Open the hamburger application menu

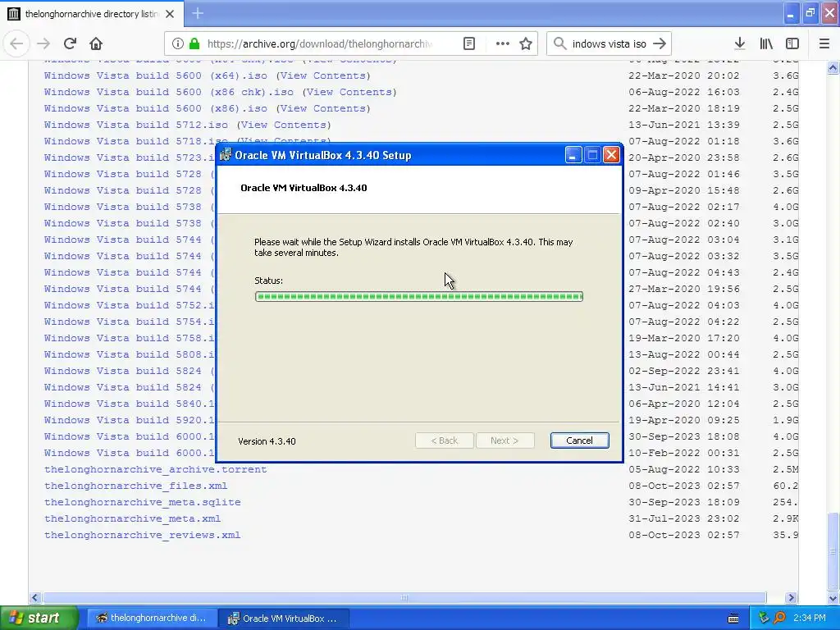click(824, 43)
